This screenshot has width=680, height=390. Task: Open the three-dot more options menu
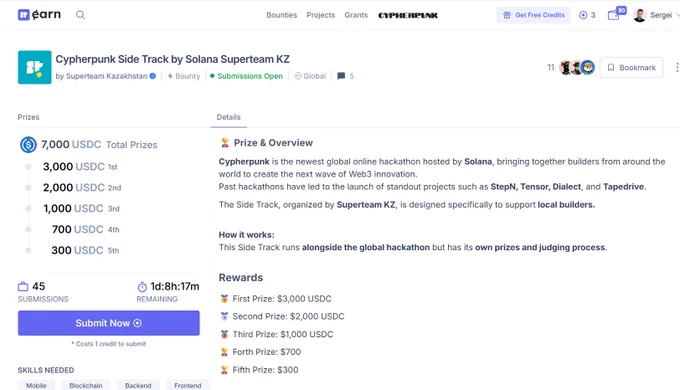pos(677,68)
